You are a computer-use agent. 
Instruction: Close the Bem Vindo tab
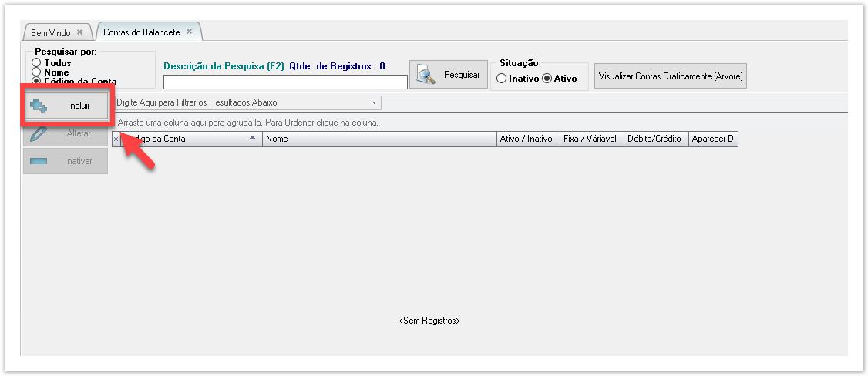click(x=80, y=32)
